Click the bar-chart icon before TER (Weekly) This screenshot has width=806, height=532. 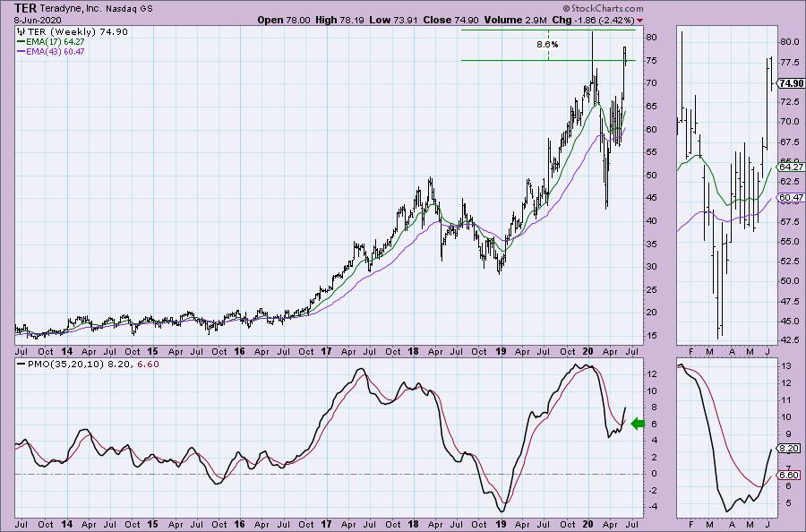21,32
